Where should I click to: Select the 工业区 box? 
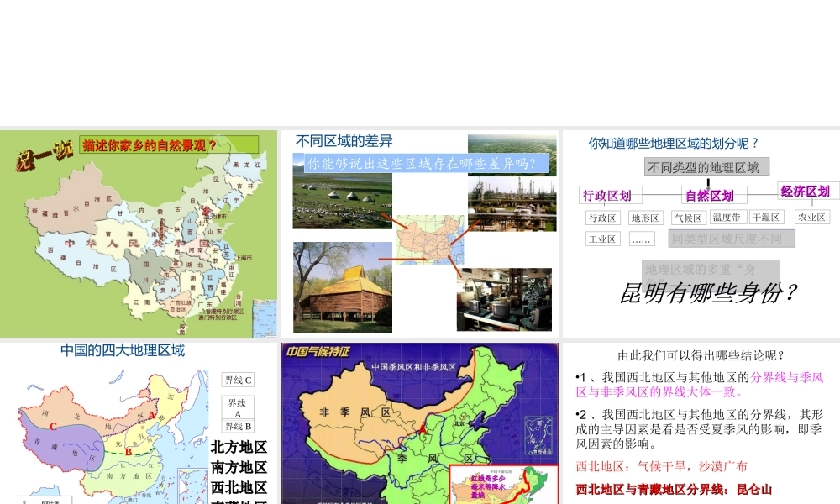tap(602, 239)
